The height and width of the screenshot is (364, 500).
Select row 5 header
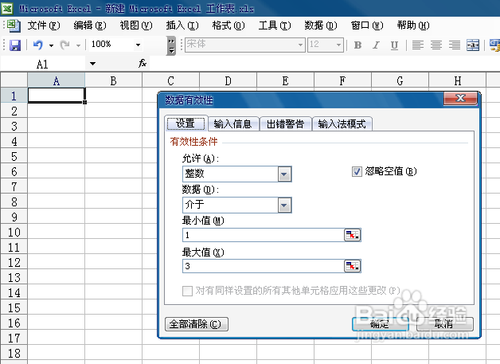click(x=14, y=156)
